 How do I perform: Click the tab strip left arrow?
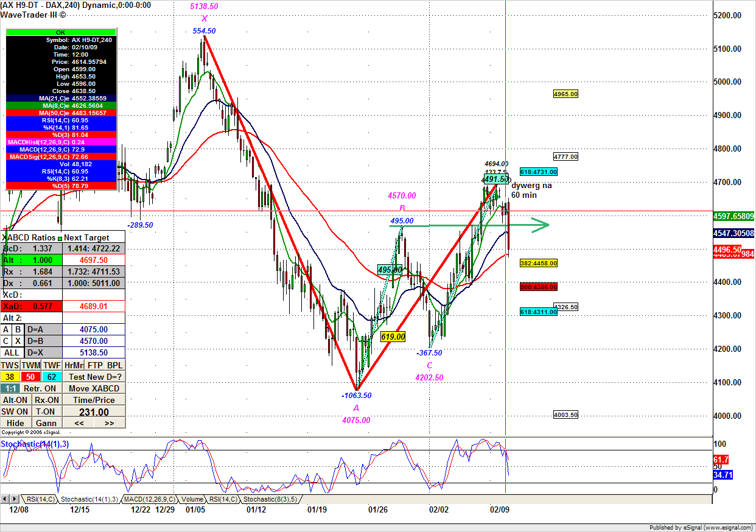point(4,499)
